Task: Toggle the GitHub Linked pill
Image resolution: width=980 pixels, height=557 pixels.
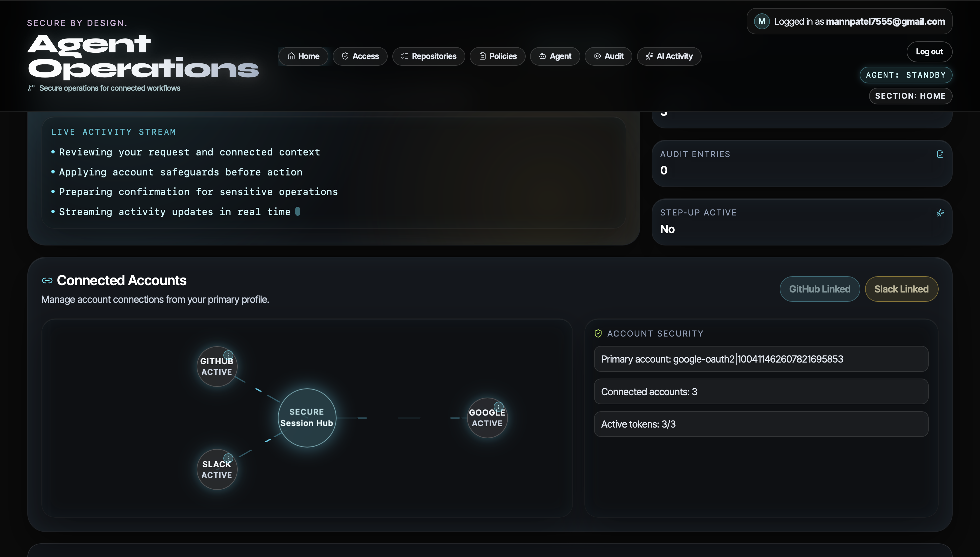Action: point(819,289)
